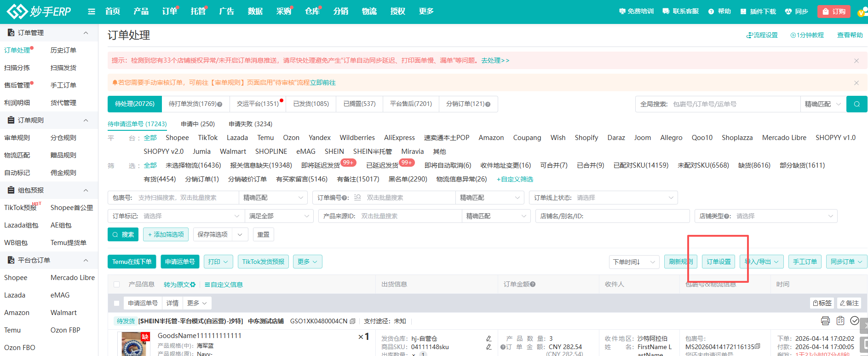Open 流程设置 process settings
The height and width of the screenshot is (356, 868).
(x=762, y=35)
